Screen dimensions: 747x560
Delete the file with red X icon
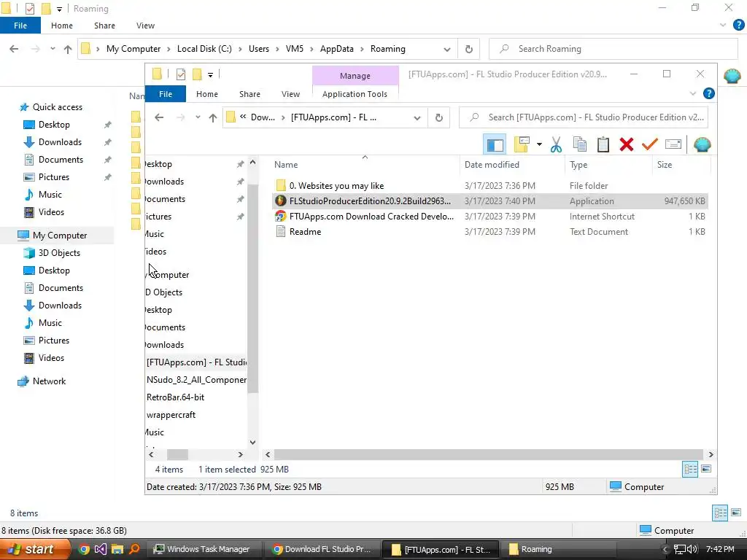[627, 144]
